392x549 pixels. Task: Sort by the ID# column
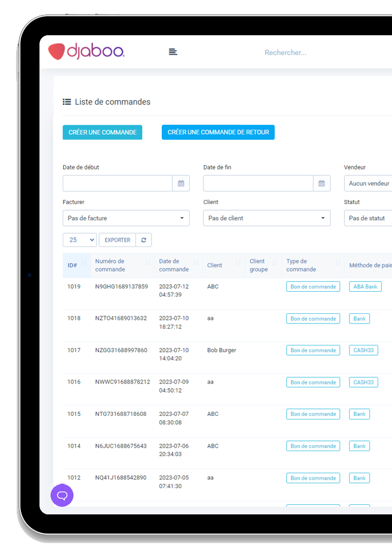(x=76, y=265)
